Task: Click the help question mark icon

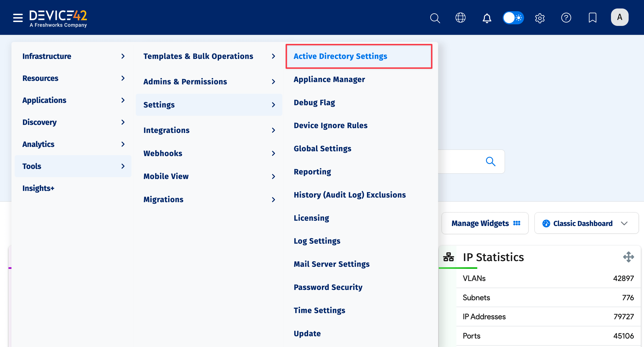Action: 566,18
